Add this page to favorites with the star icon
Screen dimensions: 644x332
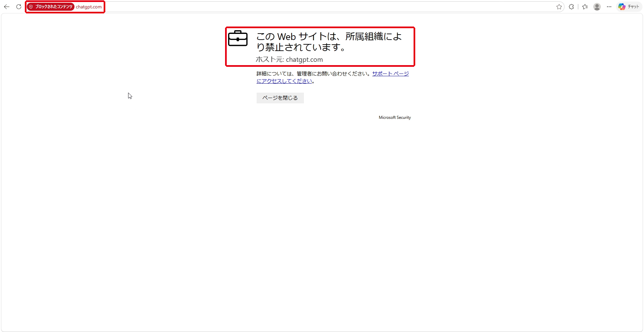pyautogui.click(x=559, y=7)
